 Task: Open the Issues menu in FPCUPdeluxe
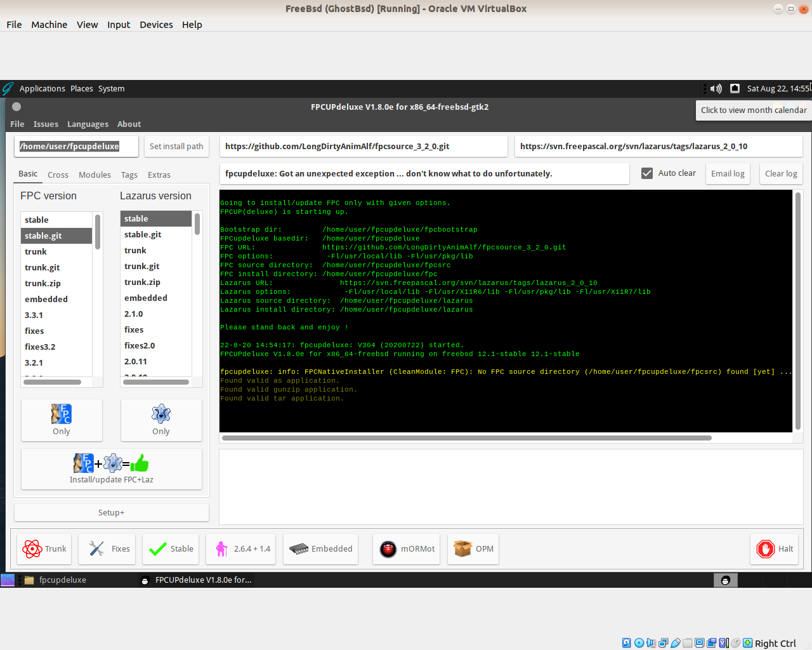point(46,124)
